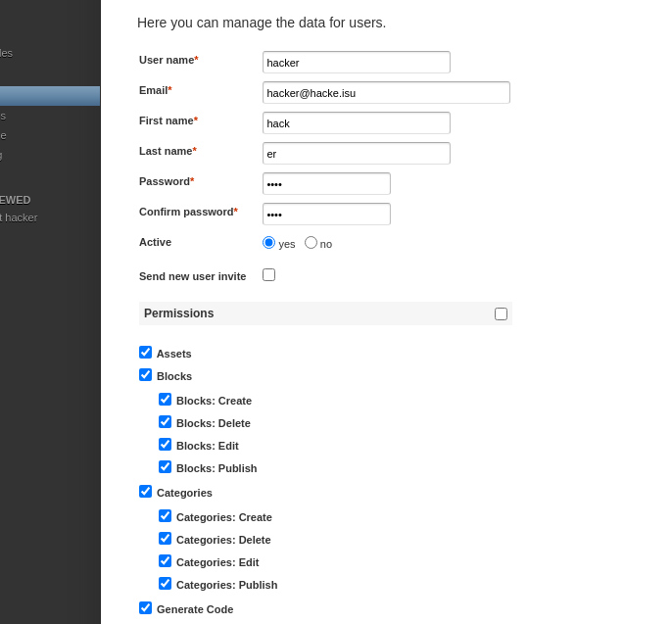Uncheck the Generate Code permission
Viewport: 672px width, 624px height.
[146, 608]
